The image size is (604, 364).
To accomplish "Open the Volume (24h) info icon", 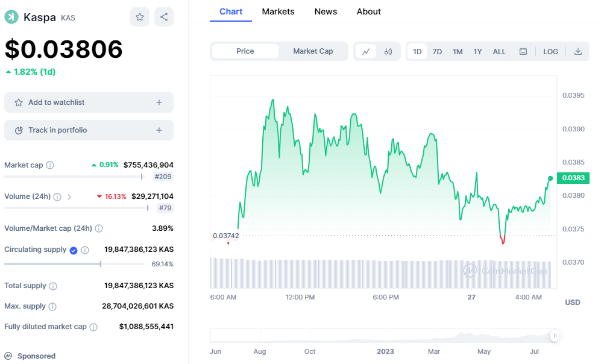I will tap(57, 197).
